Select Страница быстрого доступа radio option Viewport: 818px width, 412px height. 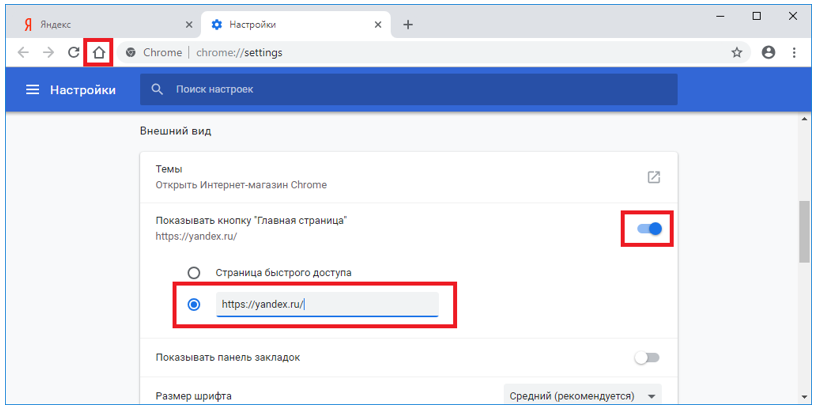pos(194,273)
